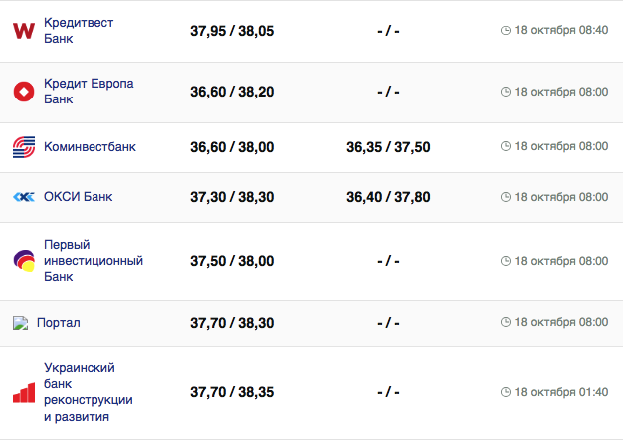Click the 18 октября 01:40 timestamp
625x442 pixels.
pyautogui.click(x=561, y=392)
